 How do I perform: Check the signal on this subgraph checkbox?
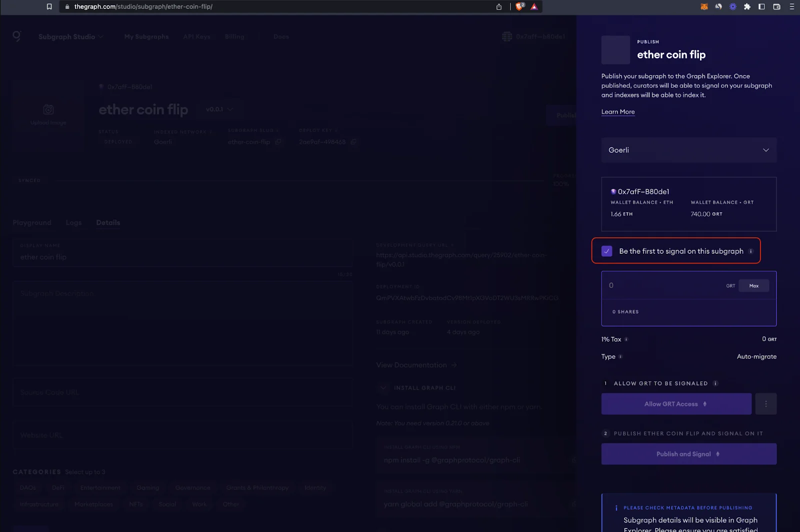[x=606, y=251]
